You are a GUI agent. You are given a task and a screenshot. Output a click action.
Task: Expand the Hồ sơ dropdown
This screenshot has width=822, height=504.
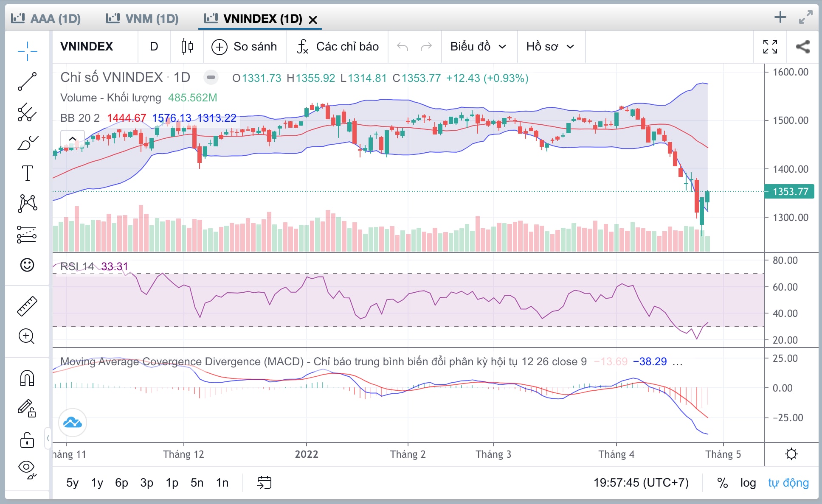click(x=551, y=47)
